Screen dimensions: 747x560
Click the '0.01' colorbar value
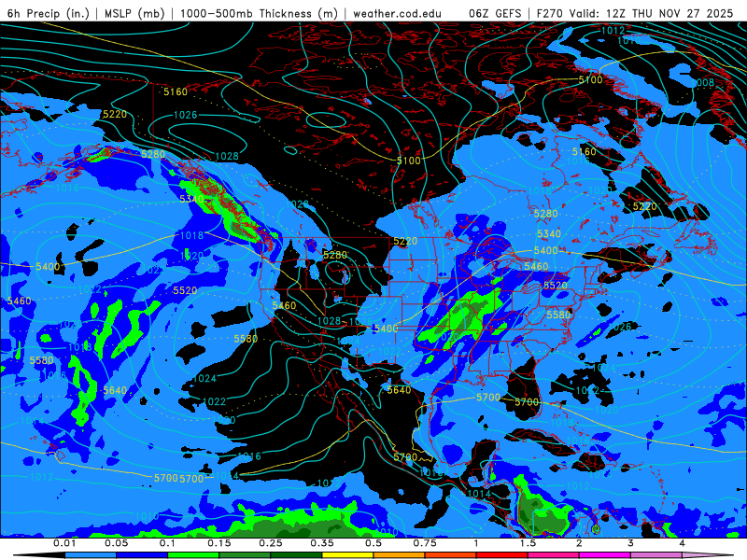click(x=64, y=543)
